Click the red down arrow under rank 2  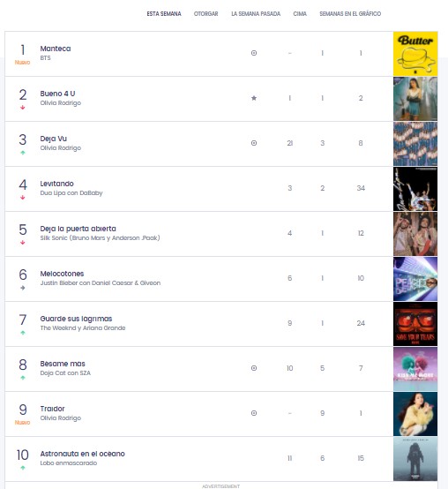click(x=22, y=108)
